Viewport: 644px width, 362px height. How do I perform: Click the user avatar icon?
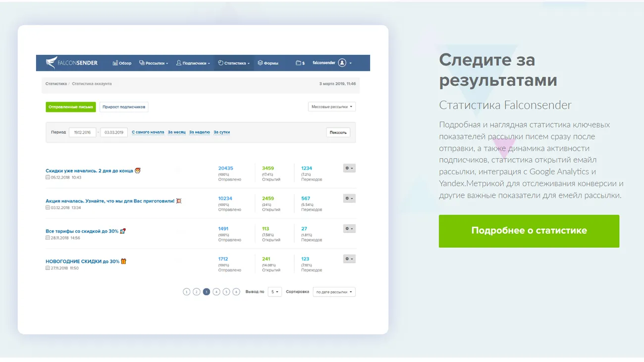coord(342,63)
